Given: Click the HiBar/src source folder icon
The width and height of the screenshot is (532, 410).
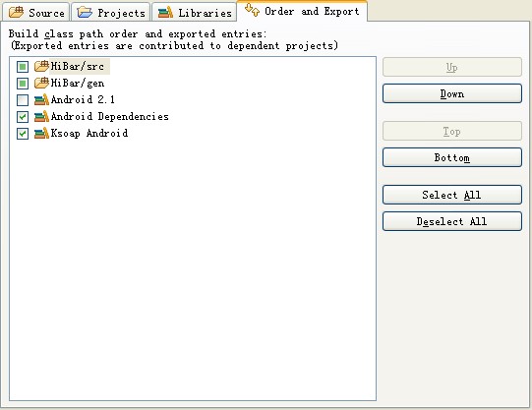Looking at the screenshot, I should [41, 66].
